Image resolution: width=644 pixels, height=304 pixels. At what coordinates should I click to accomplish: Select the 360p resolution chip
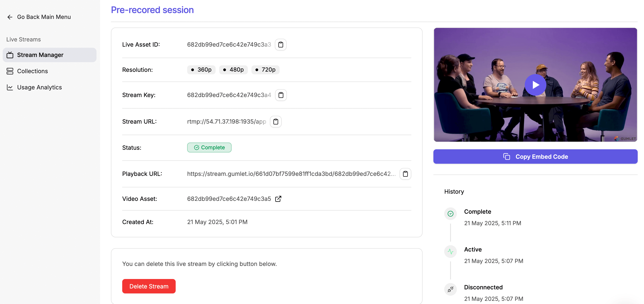tap(201, 70)
